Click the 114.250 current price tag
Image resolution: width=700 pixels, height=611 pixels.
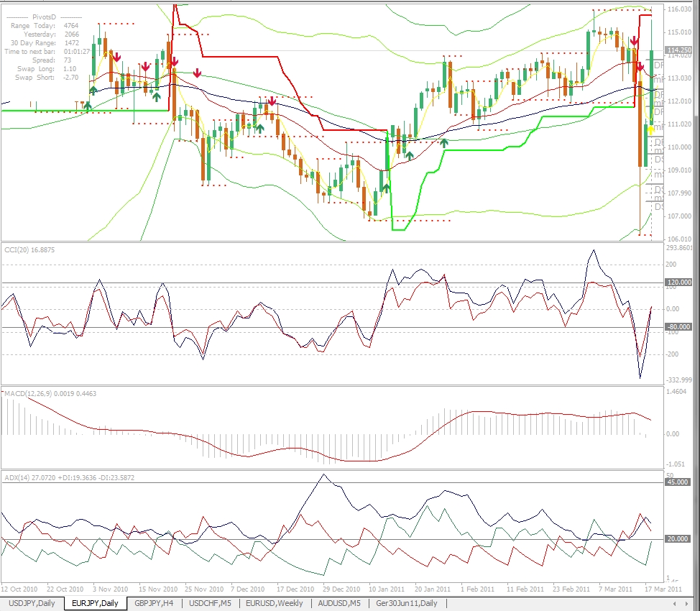pos(678,50)
